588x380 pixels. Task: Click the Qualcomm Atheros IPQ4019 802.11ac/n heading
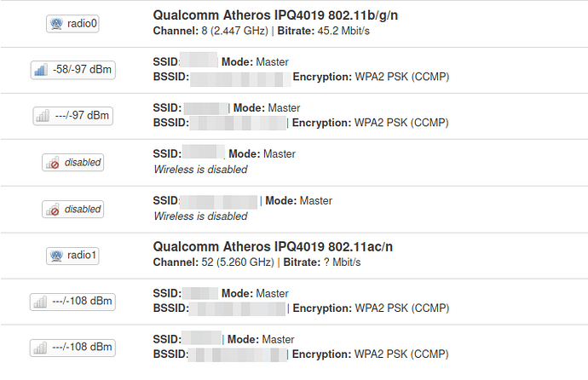pos(273,247)
